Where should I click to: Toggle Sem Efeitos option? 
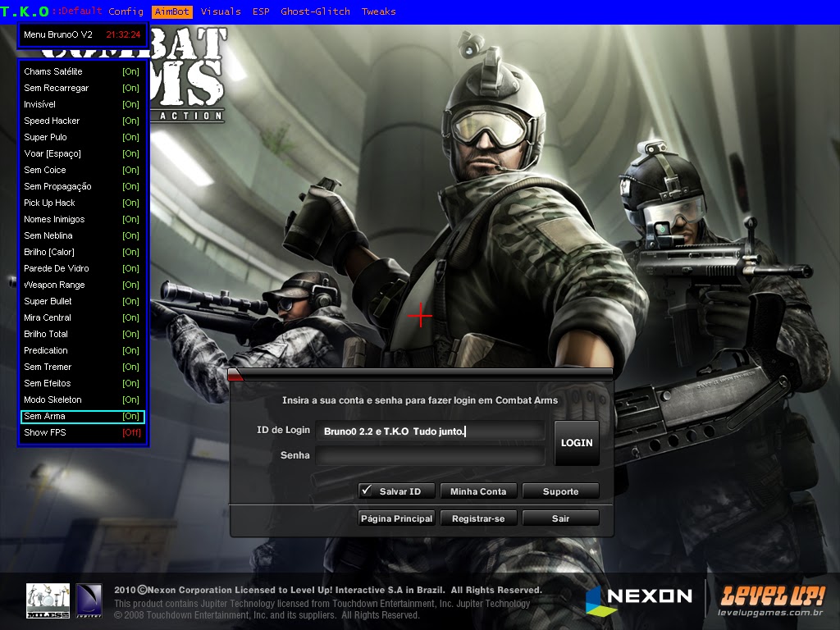82,384
